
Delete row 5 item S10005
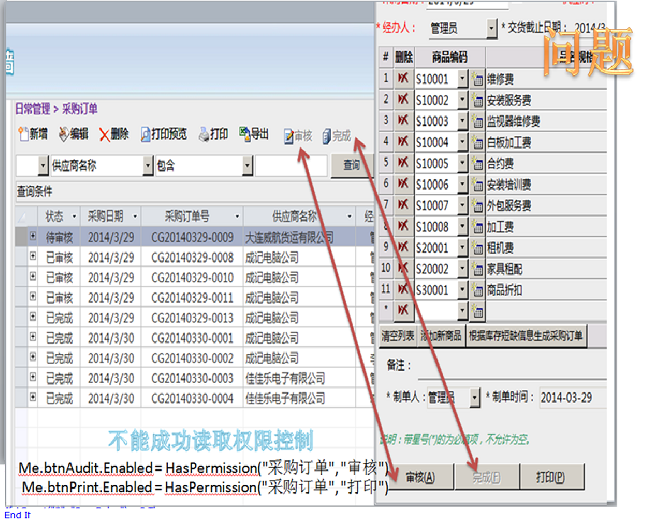click(x=403, y=163)
